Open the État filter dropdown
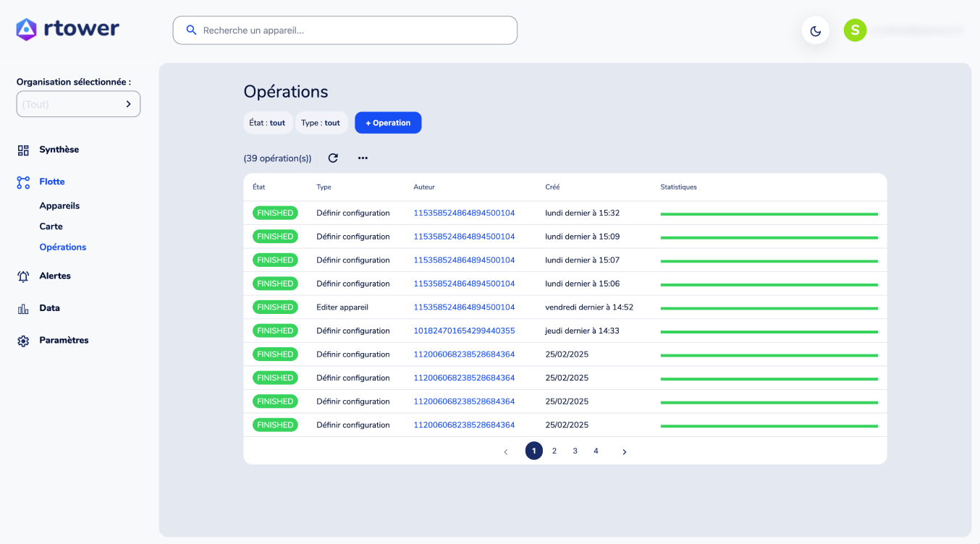This screenshot has height=544, width=980. tap(267, 123)
